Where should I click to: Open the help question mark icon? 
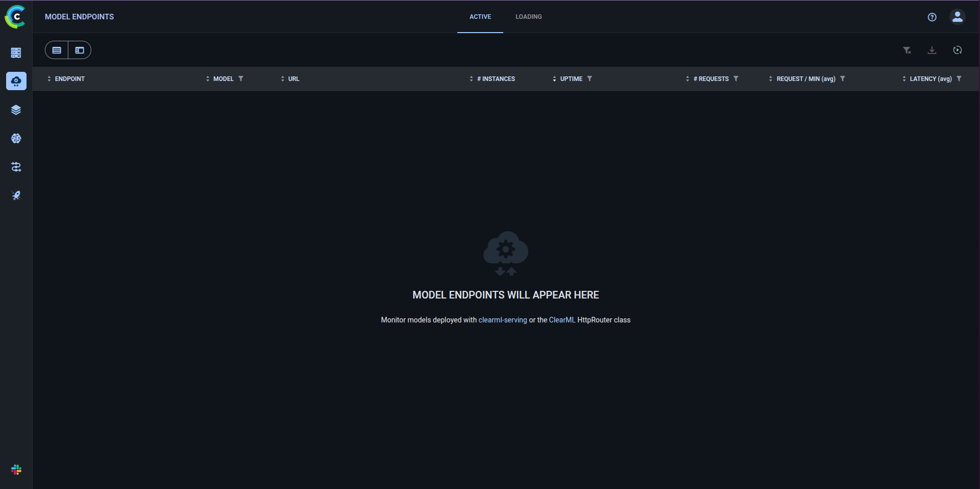932,17
